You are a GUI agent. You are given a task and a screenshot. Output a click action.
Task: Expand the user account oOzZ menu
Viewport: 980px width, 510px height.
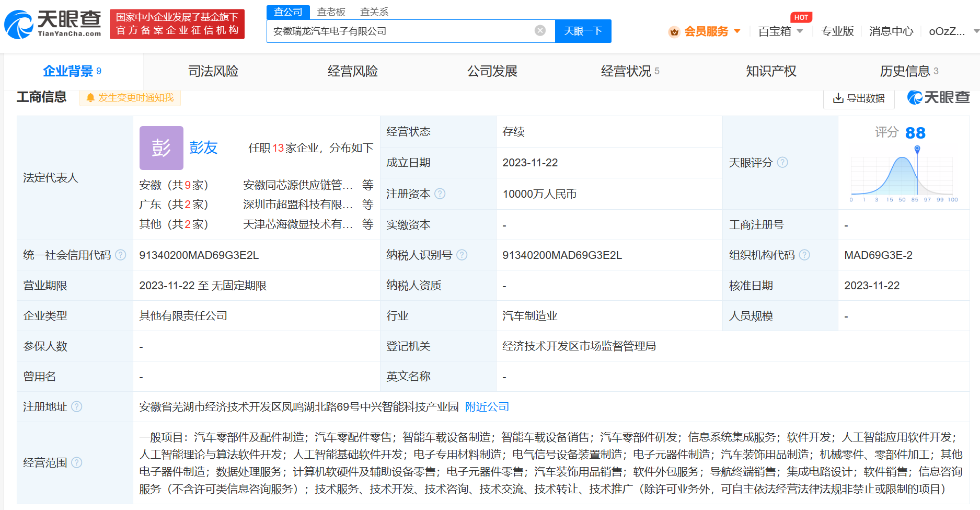point(951,31)
